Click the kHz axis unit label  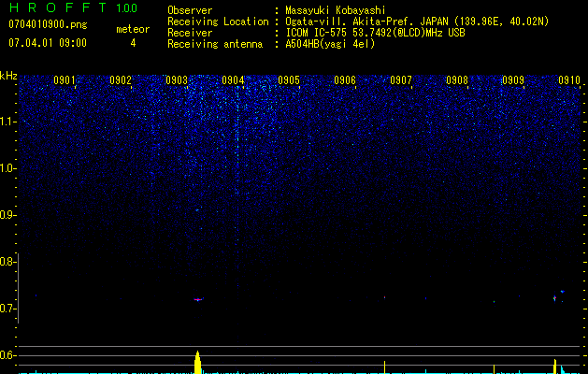[x=8, y=76]
